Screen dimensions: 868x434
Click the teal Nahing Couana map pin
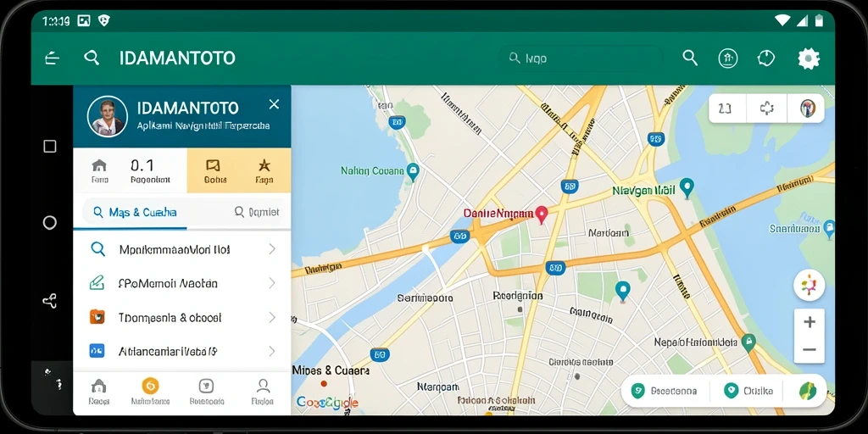(x=412, y=172)
